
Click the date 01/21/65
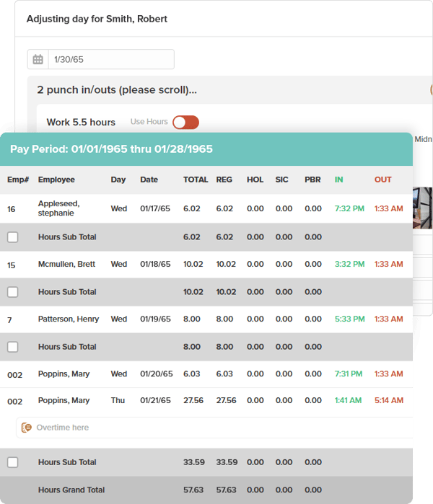pyautogui.click(x=155, y=400)
